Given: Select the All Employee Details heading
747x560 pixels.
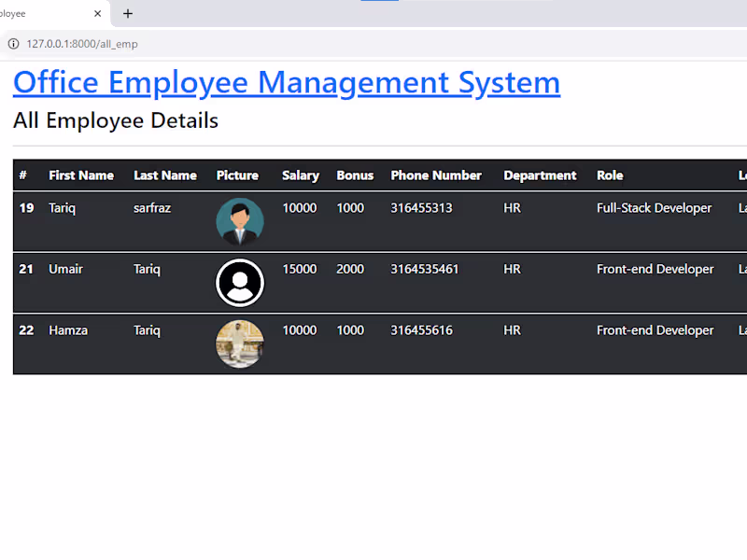Looking at the screenshot, I should [116, 120].
